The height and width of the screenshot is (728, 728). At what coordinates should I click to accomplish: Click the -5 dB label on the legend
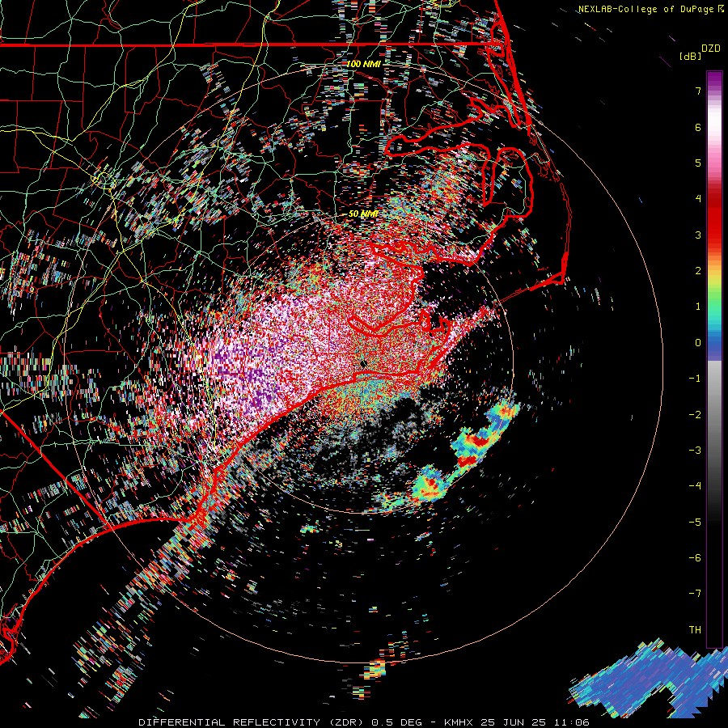(695, 523)
